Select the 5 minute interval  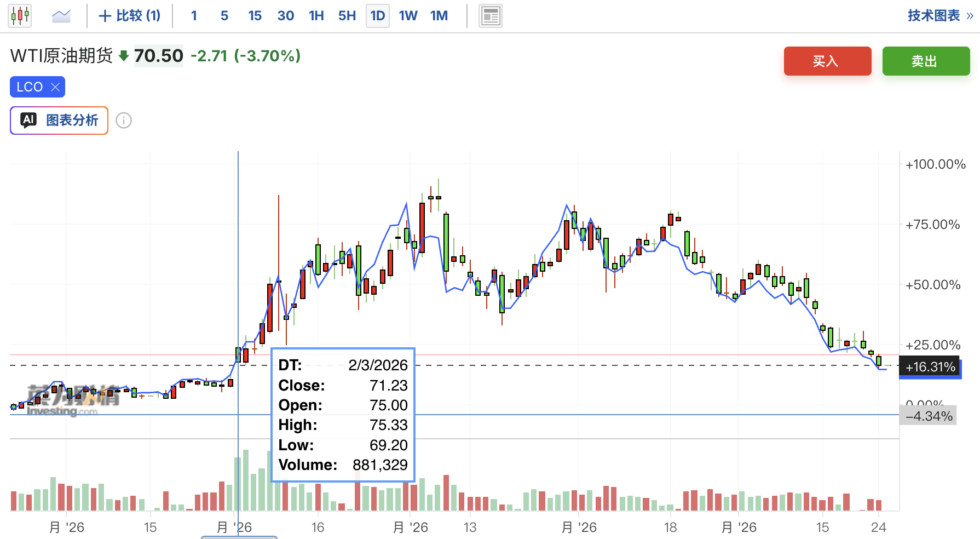224,16
